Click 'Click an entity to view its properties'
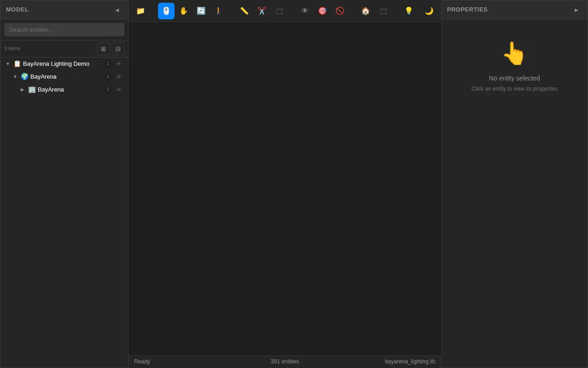This screenshot has width=588, height=368. [514, 89]
